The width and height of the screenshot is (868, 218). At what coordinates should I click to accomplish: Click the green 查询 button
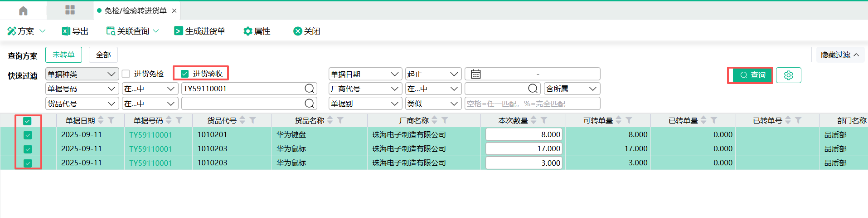click(752, 75)
